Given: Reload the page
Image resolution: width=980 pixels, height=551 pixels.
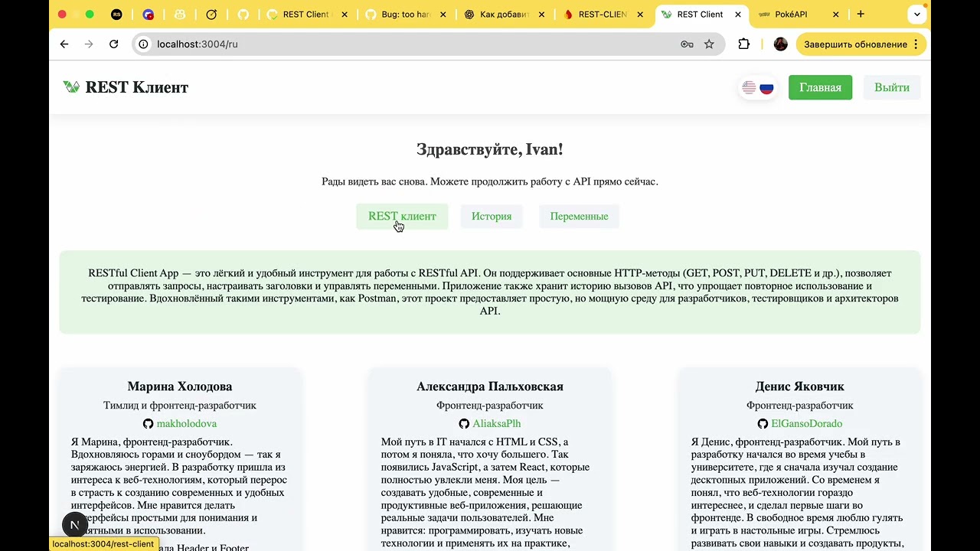Looking at the screenshot, I should pos(113,44).
